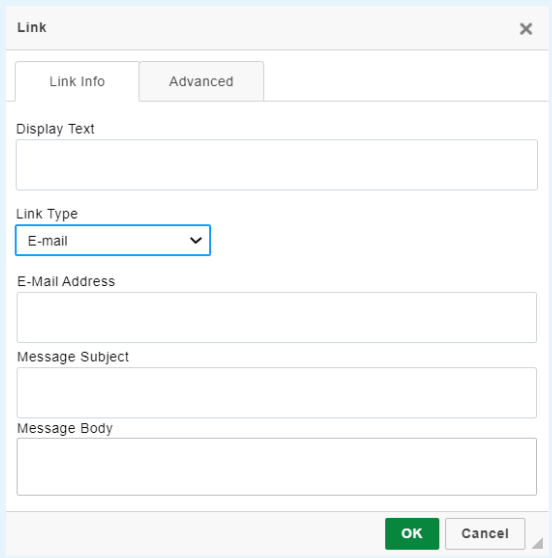Switch to the Link Info tab

[77, 81]
